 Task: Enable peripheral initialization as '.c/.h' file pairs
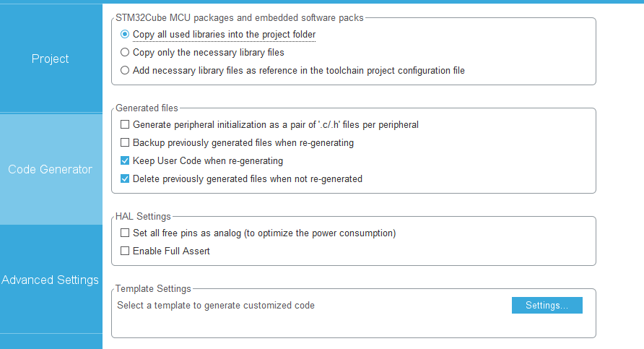pos(126,124)
